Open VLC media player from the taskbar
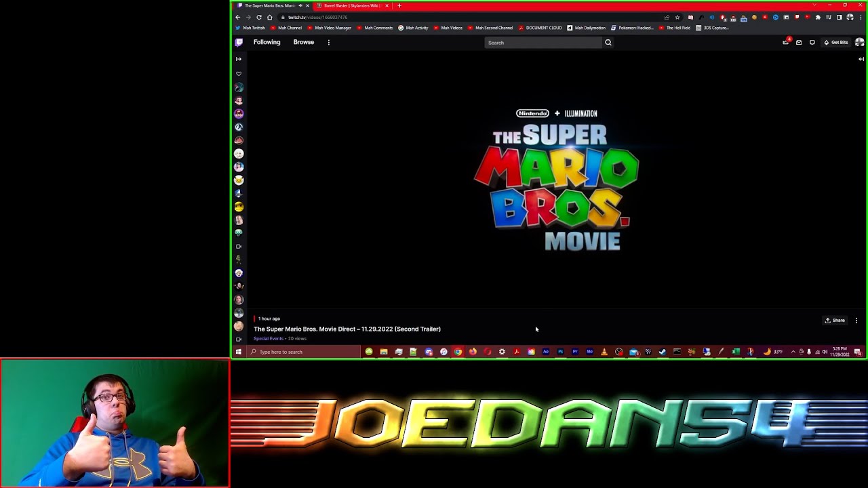 [604, 352]
